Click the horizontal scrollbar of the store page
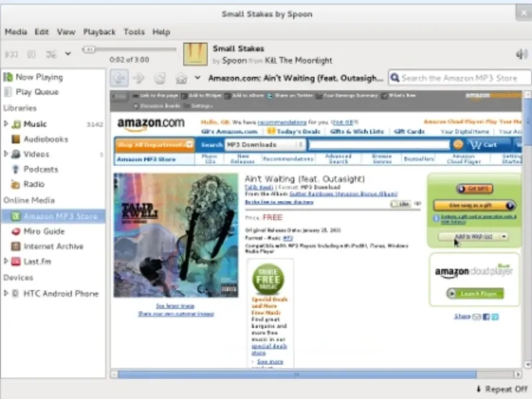This screenshot has height=399, width=532. (x=297, y=374)
